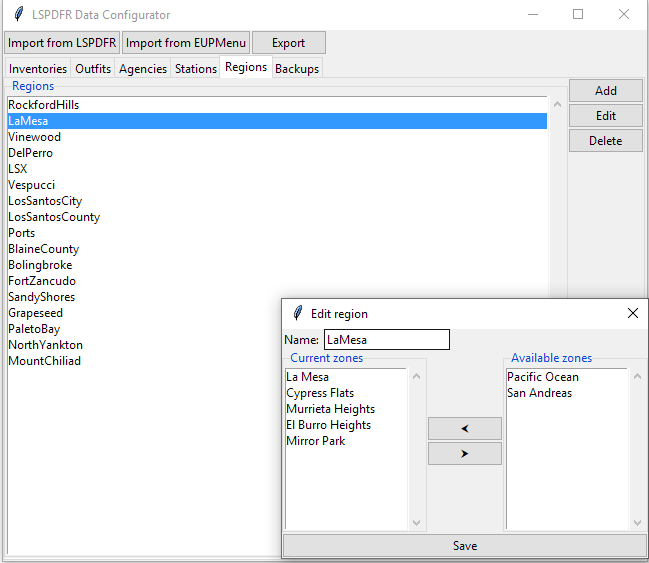Delete the selected region
This screenshot has height=563, width=649.
click(x=606, y=141)
